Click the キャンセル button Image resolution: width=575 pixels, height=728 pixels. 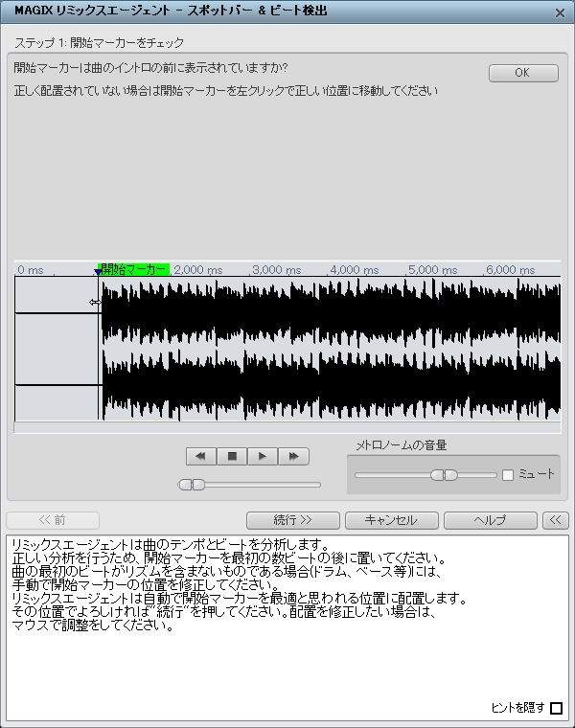(392, 520)
